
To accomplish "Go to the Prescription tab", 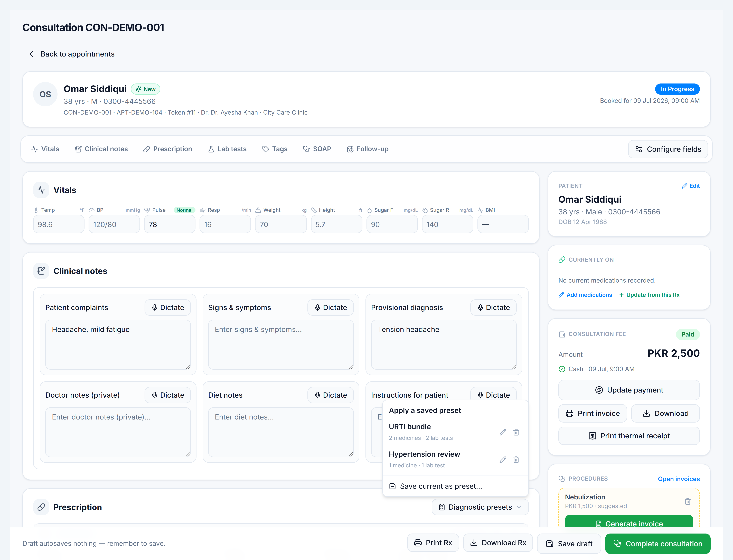I will [168, 149].
